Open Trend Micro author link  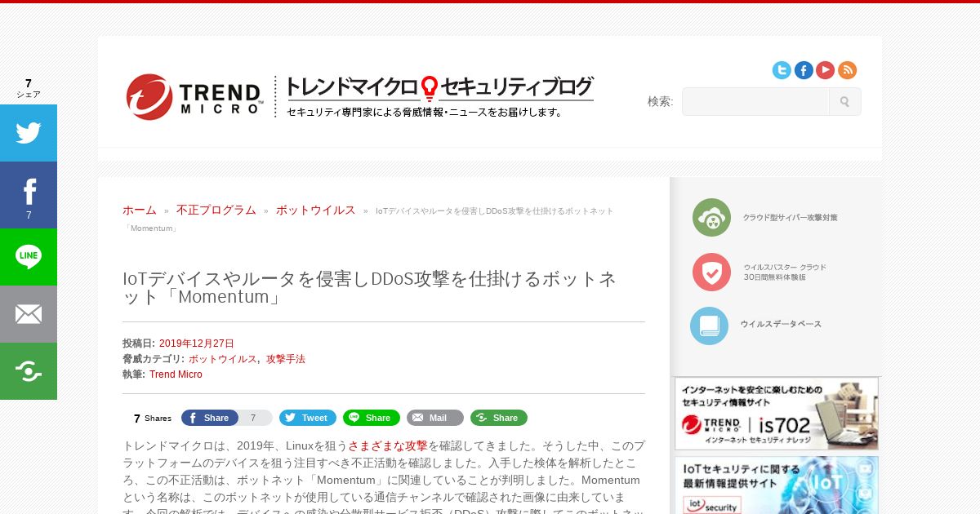(176, 374)
